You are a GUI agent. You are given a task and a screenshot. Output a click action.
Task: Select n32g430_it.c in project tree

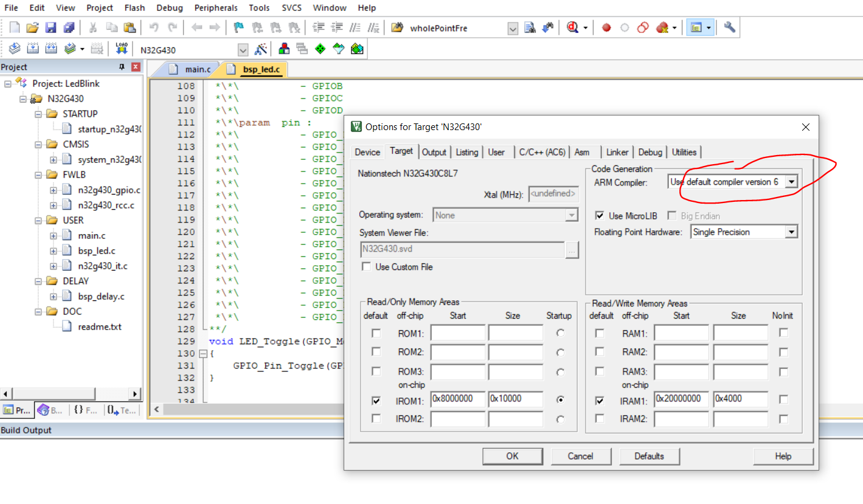[x=103, y=266]
